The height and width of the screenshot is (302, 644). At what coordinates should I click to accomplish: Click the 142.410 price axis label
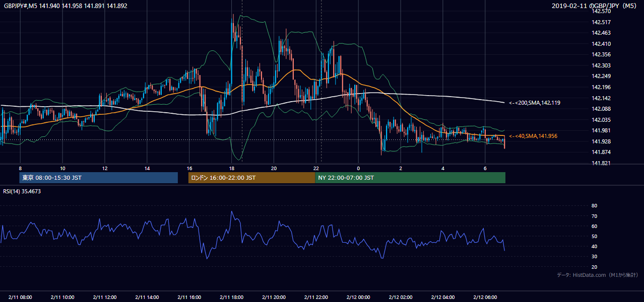pos(601,44)
